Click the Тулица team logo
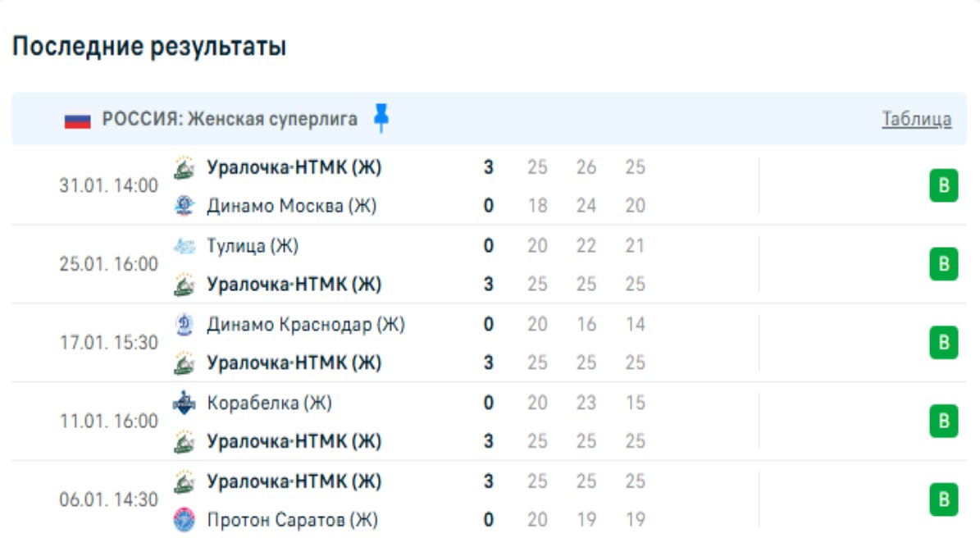This screenshot has height=538, width=980. click(x=185, y=245)
